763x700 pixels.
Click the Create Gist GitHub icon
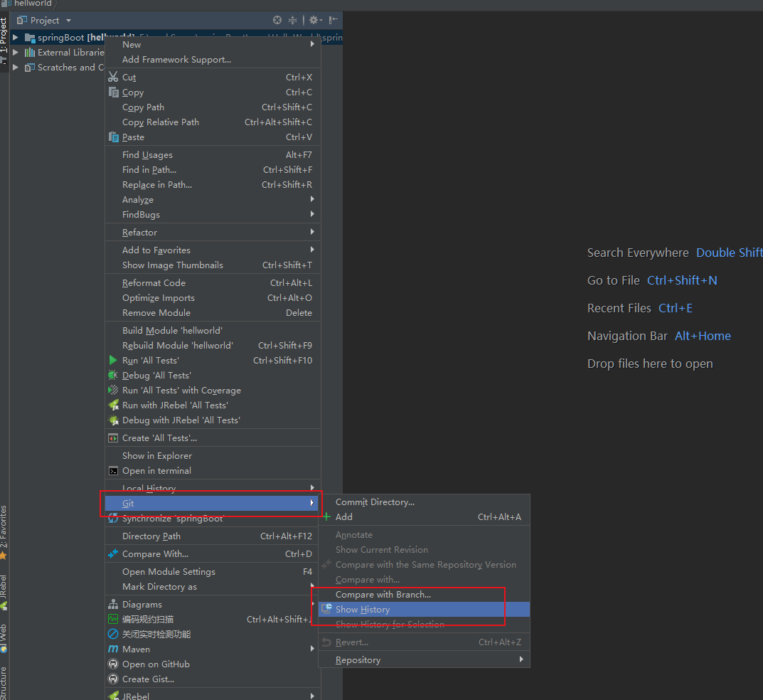(113, 679)
